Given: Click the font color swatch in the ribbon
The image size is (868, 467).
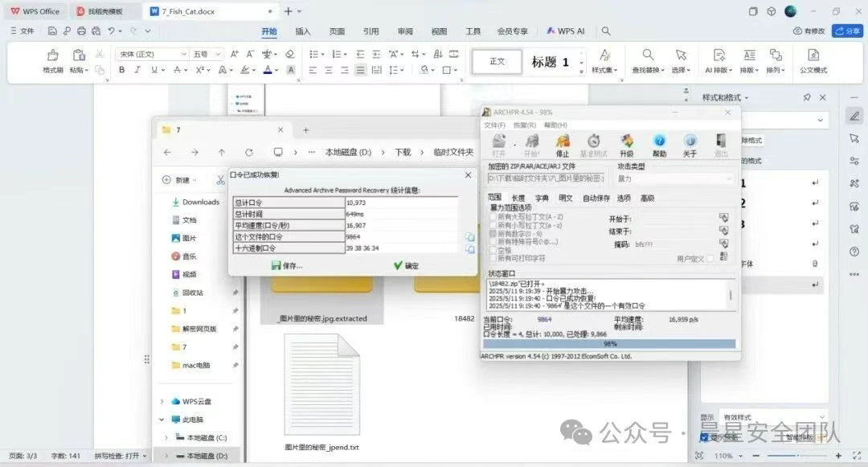Looking at the screenshot, I should (x=267, y=70).
